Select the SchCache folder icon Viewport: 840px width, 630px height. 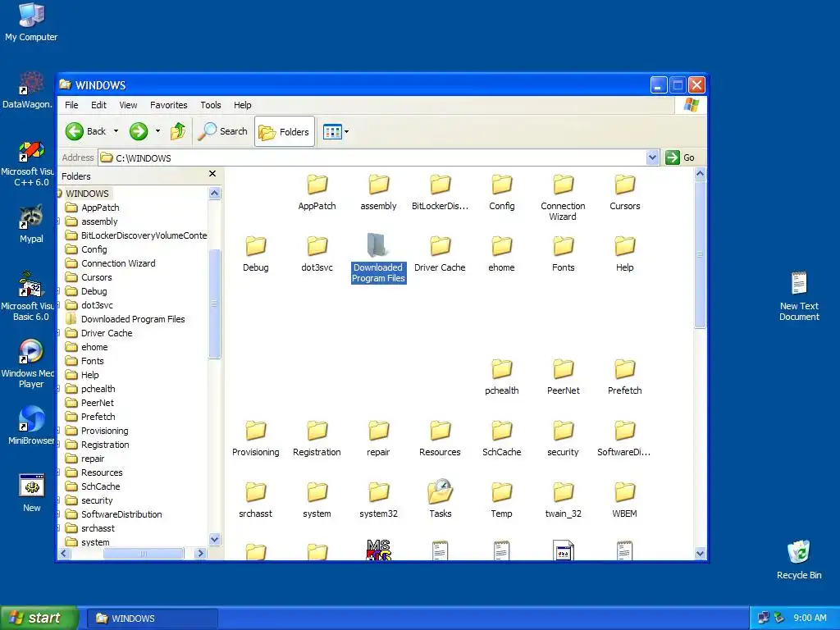(501, 431)
